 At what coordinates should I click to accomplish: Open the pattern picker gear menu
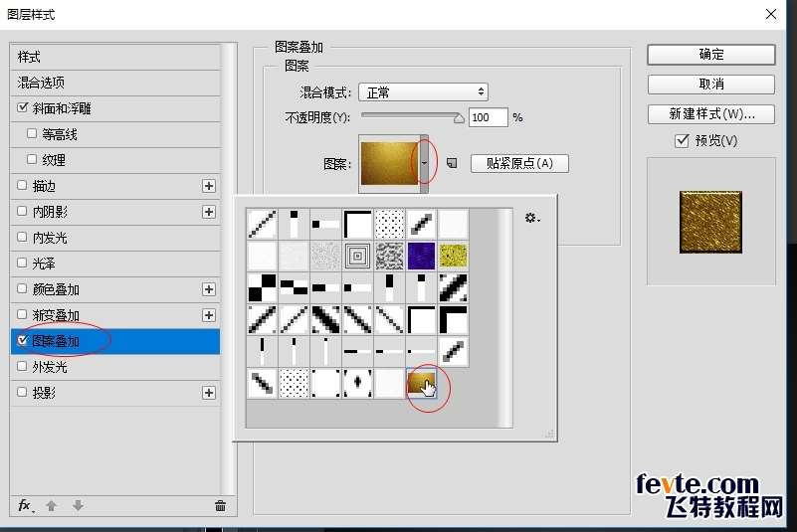coord(532,218)
